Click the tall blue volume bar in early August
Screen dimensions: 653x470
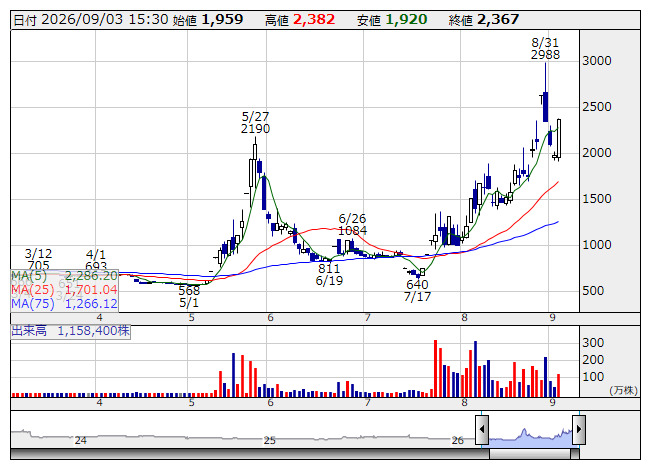(x=476, y=369)
